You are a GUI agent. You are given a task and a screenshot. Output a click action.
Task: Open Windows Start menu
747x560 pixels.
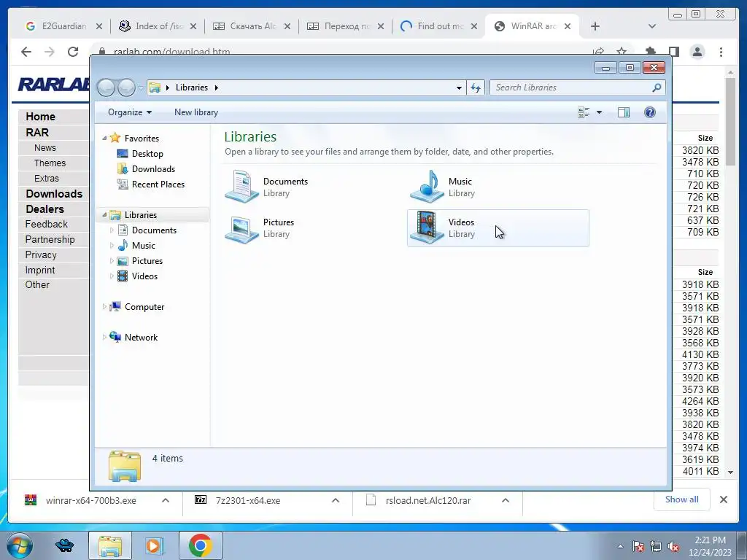click(x=20, y=545)
